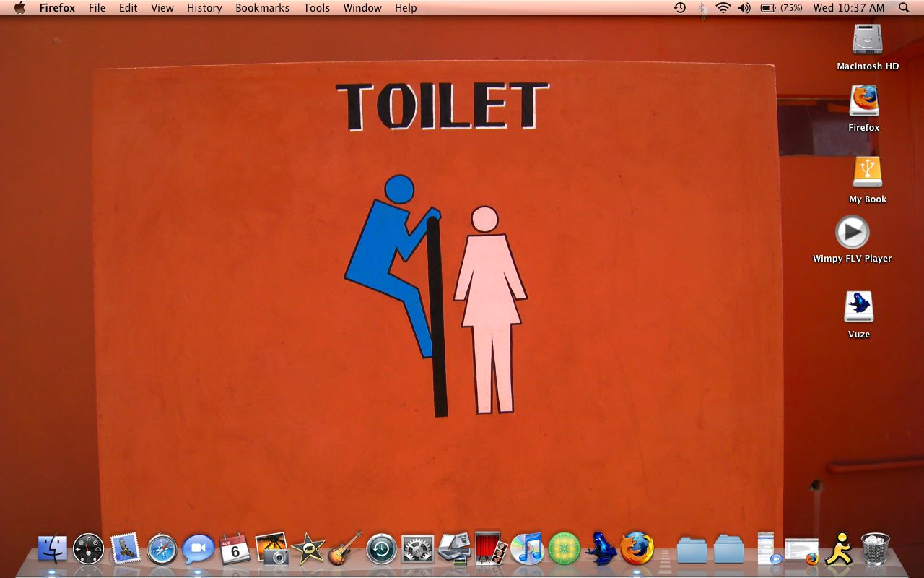Launch AIM running man icon in Dock

coord(839,549)
